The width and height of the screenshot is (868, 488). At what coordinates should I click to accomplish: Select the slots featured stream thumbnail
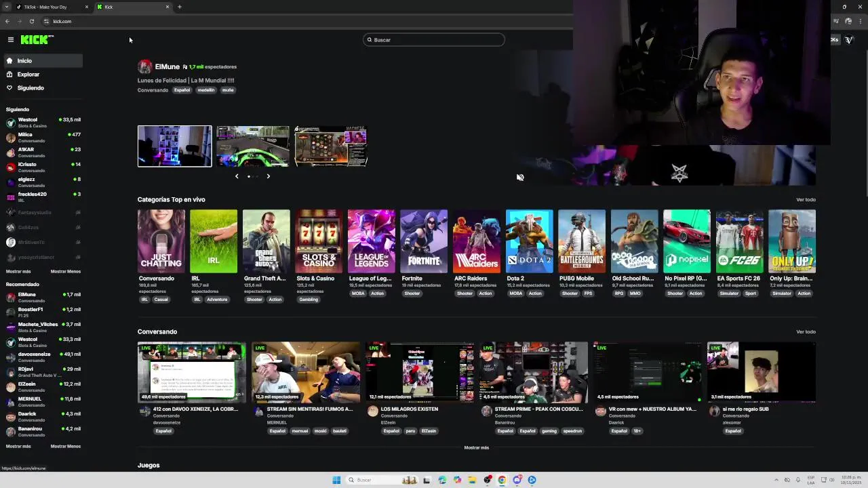click(x=331, y=146)
